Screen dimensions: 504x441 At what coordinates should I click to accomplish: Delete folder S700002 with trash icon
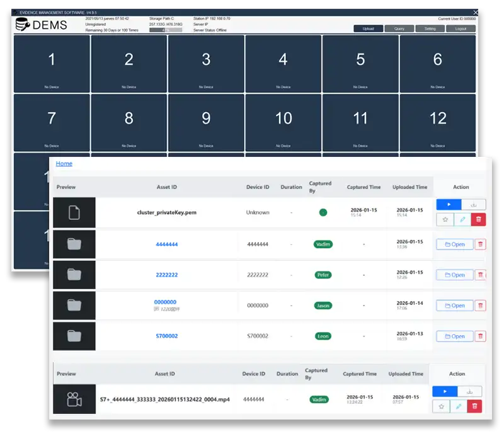[x=480, y=336]
